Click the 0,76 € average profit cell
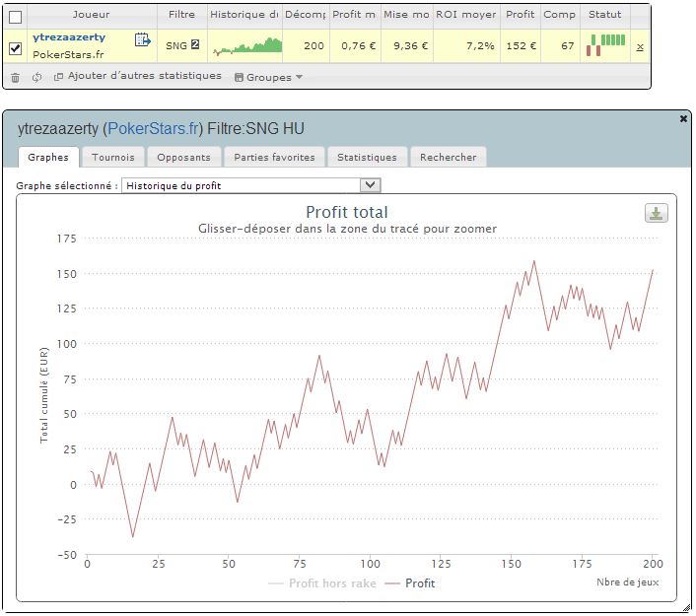This screenshot has width=696, height=616. pyautogui.click(x=359, y=45)
